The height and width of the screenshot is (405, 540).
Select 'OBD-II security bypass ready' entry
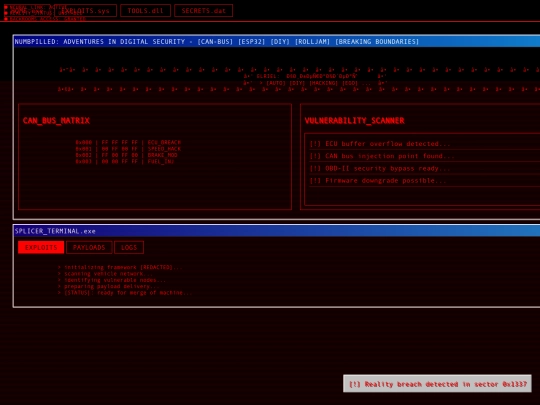(424, 168)
